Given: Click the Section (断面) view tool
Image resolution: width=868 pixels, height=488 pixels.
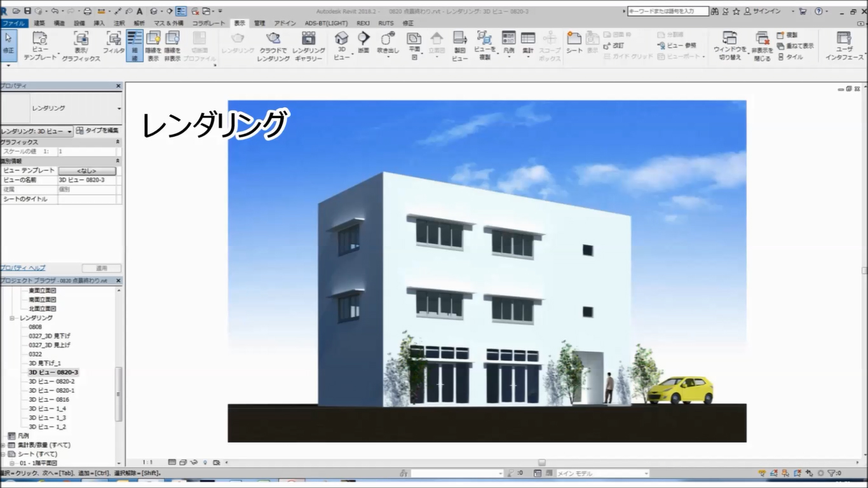Looking at the screenshot, I should [363, 39].
